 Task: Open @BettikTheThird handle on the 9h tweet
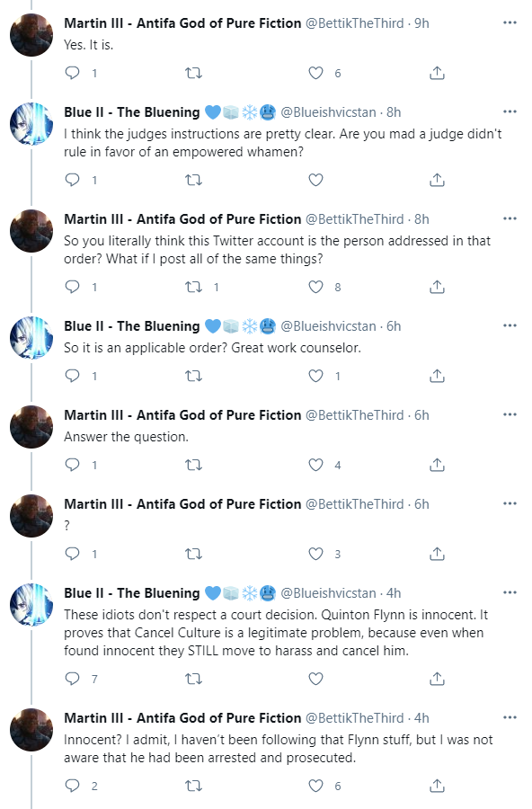click(x=354, y=23)
